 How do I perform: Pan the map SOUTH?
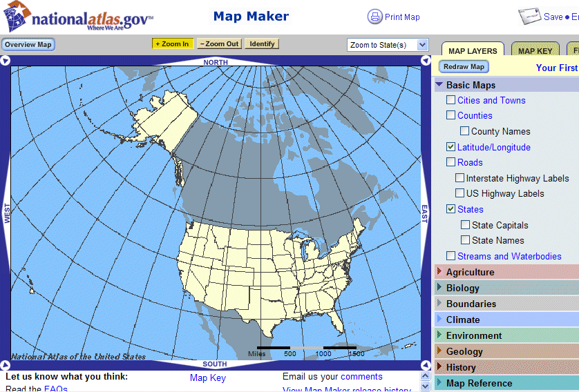point(215,364)
